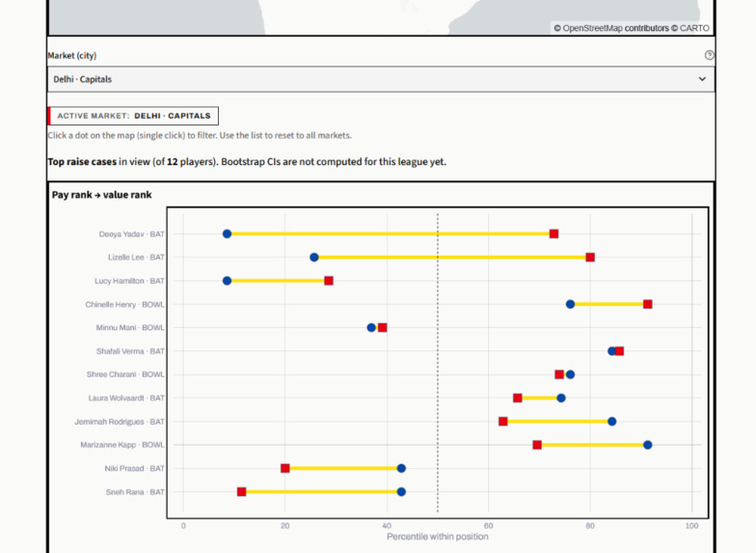
Task: Click Laura Wolvaardt's yellow connector line
Action: click(x=539, y=398)
